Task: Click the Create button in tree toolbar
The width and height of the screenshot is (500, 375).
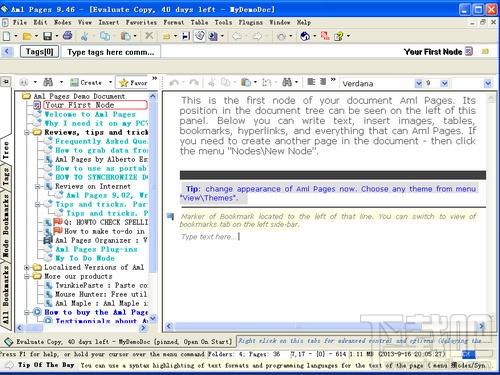Action: click(86, 82)
